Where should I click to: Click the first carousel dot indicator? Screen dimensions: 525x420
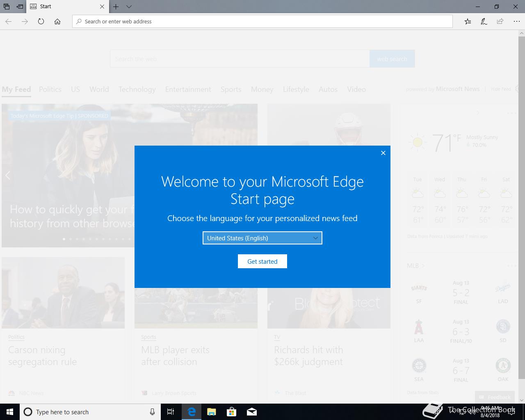point(64,239)
